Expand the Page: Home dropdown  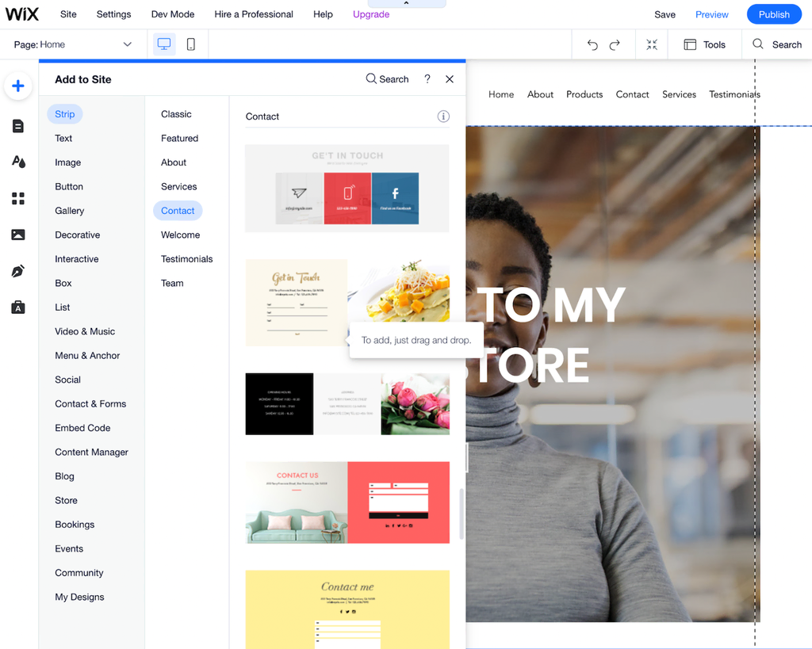tap(72, 44)
